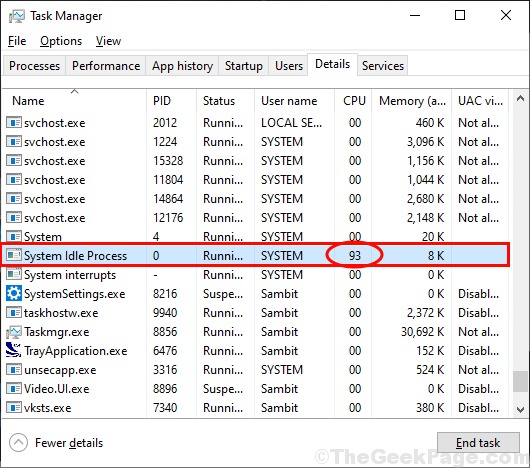Click the taskhostw.exe icon
Viewport: 530px width, 468px height.
coord(14,313)
